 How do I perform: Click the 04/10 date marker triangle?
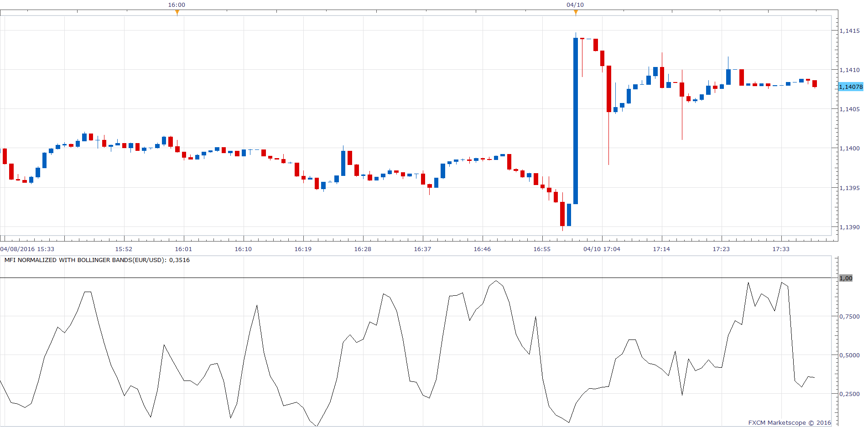(x=576, y=12)
